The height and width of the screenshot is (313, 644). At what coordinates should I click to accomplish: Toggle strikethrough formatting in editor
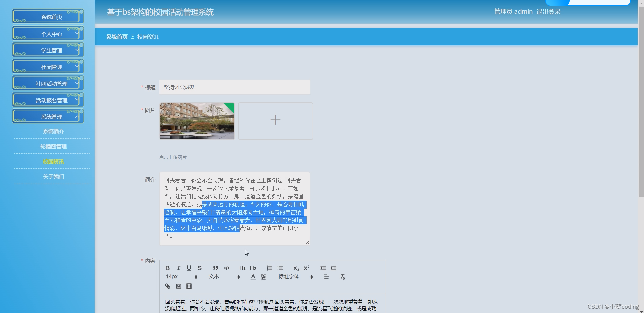(x=200, y=268)
